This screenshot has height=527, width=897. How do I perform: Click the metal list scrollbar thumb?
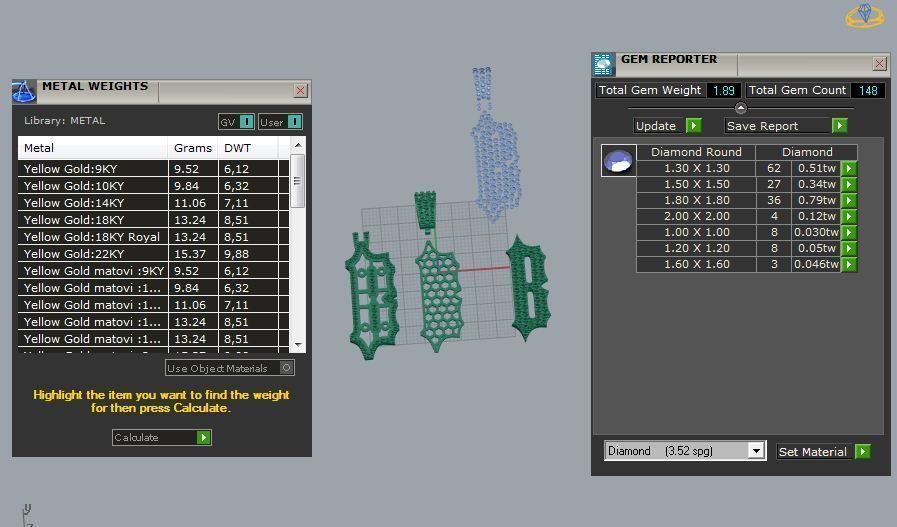coord(297,181)
